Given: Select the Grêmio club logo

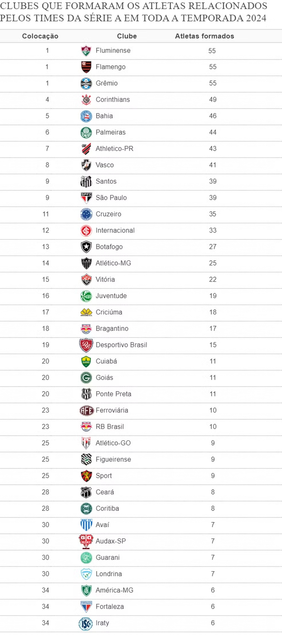Looking at the screenshot, I should click(86, 83).
